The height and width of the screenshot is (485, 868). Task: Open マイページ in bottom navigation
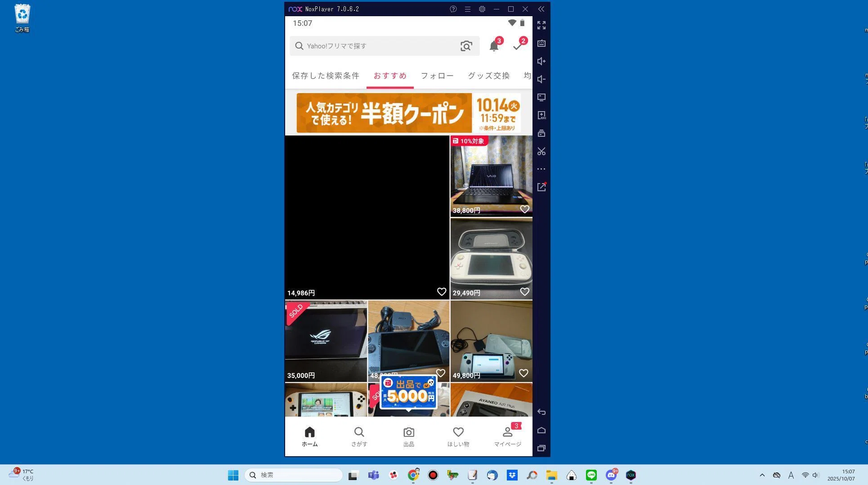coord(507,437)
